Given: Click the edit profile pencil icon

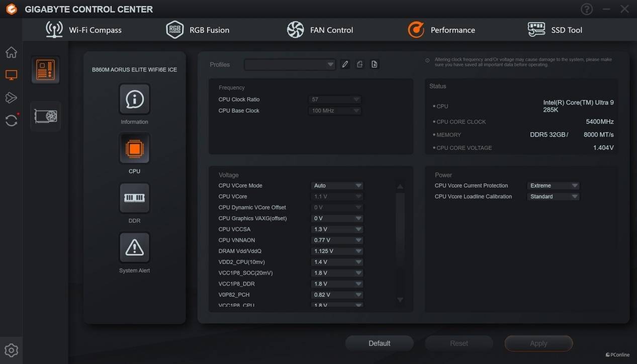Looking at the screenshot, I should 345,64.
